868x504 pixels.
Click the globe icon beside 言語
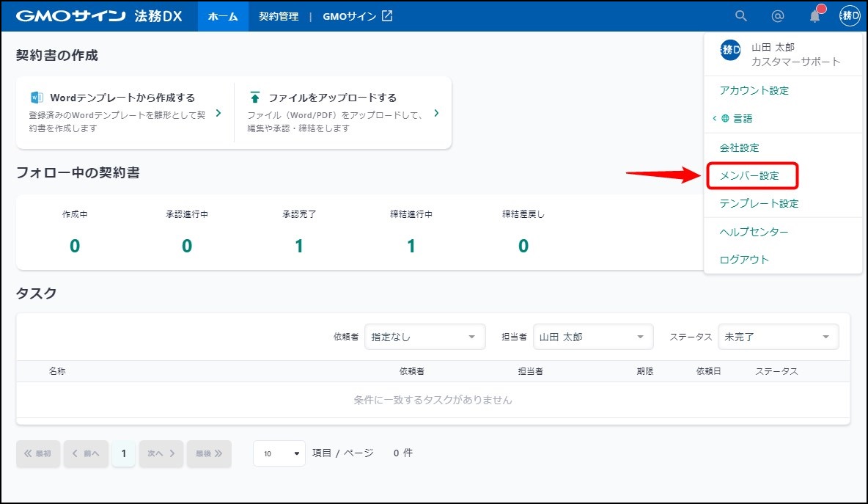pos(725,118)
